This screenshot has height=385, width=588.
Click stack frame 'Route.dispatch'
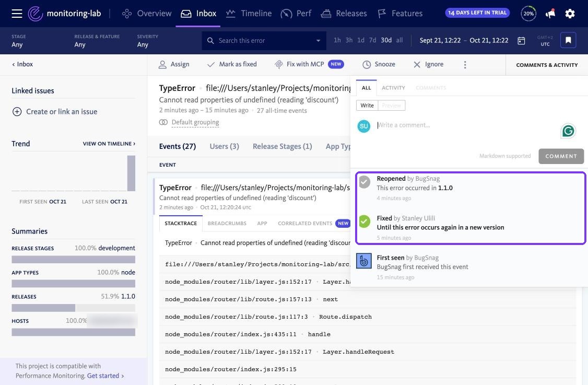tap(368, 317)
